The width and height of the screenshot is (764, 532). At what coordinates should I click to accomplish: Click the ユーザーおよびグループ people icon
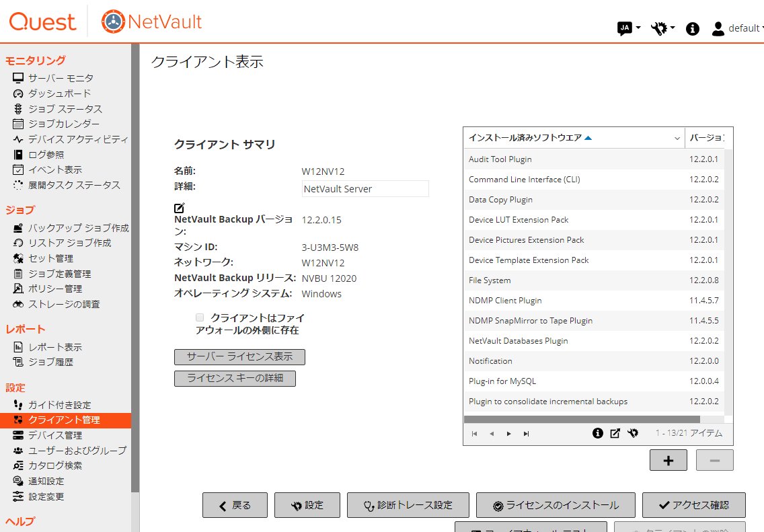[18, 451]
